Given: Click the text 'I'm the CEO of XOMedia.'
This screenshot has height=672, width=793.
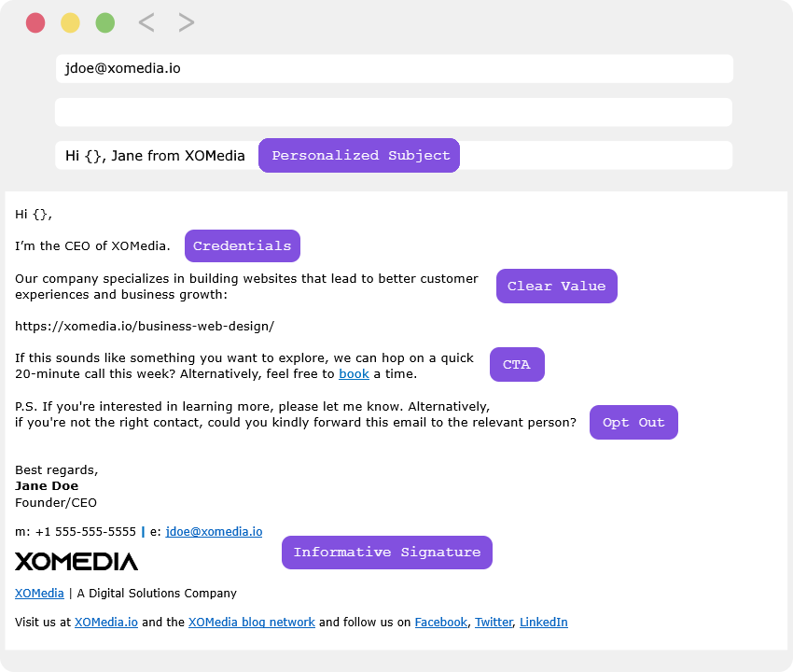Looking at the screenshot, I should [92, 245].
